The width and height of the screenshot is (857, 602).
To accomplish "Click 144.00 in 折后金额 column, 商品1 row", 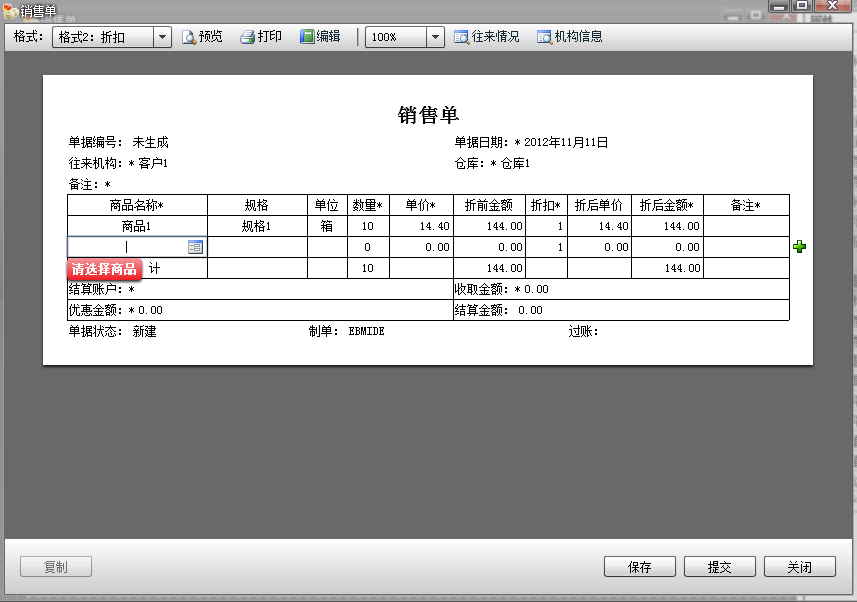I will [x=667, y=226].
